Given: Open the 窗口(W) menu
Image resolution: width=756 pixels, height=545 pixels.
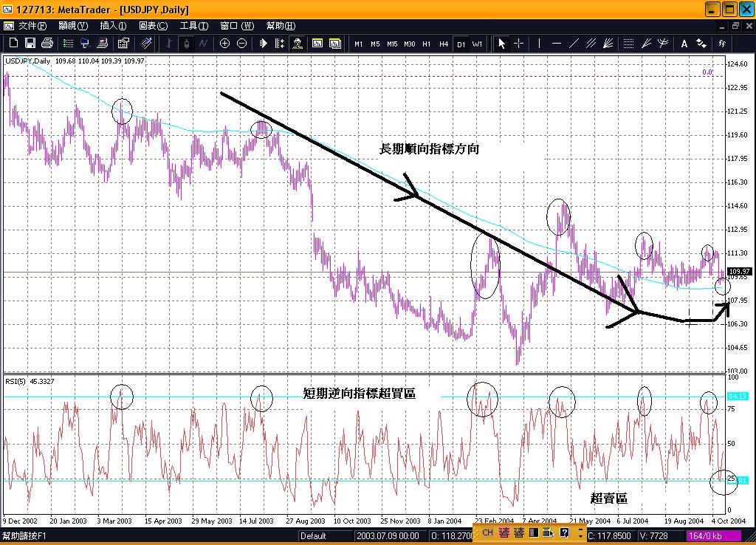Looking at the screenshot, I should pos(237,26).
